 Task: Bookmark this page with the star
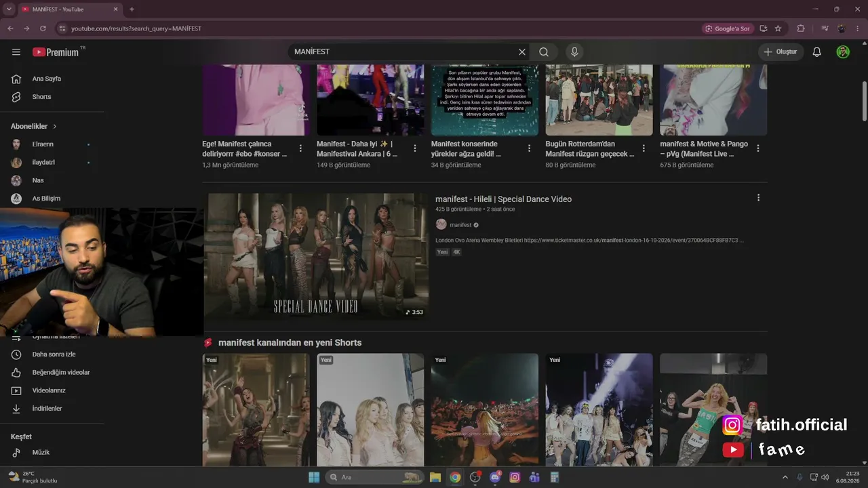point(778,28)
